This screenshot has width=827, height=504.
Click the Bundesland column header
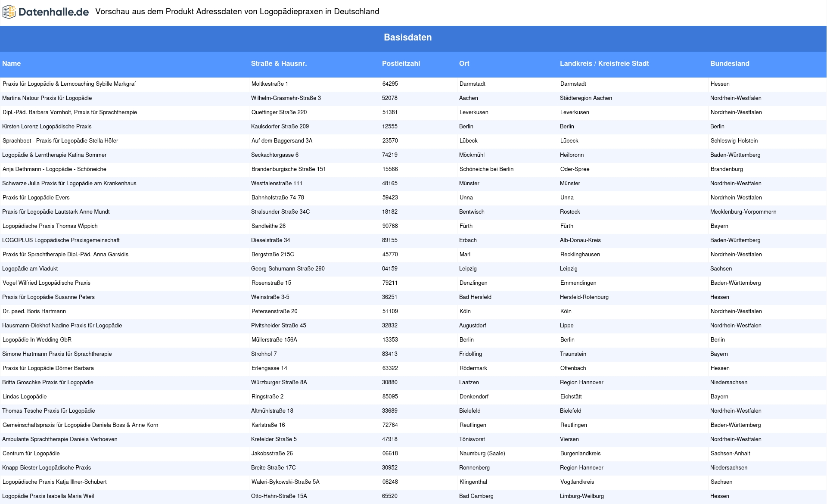(730, 63)
